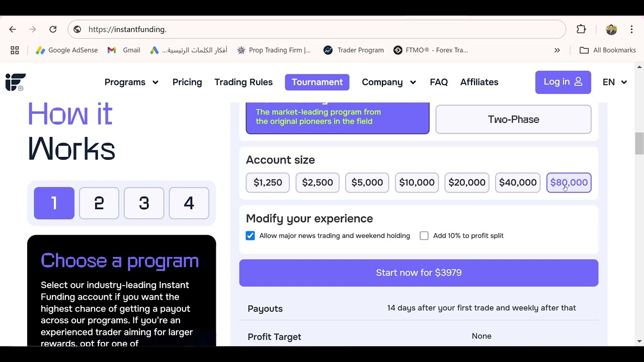Open the browser extensions puzzle icon
The height and width of the screenshot is (362, 644).
[x=581, y=29]
